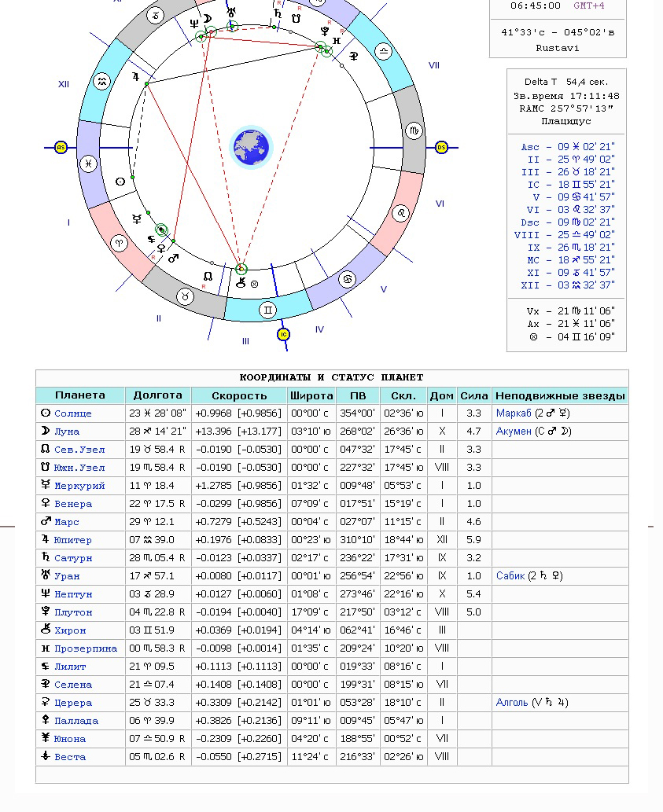Open the Венера link
The image size is (663, 812).
(73, 504)
